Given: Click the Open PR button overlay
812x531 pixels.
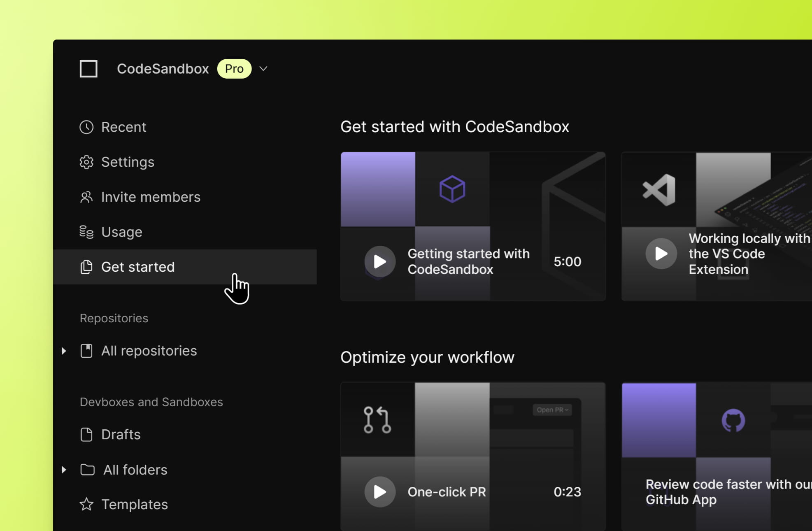Looking at the screenshot, I should click(551, 410).
